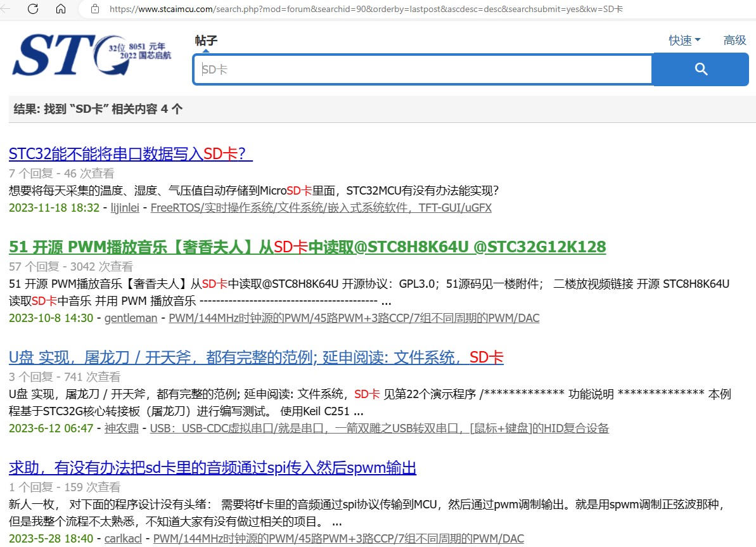Click date 2023-10-8 14:30
Viewport: 756px width, 547px height.
51,318
